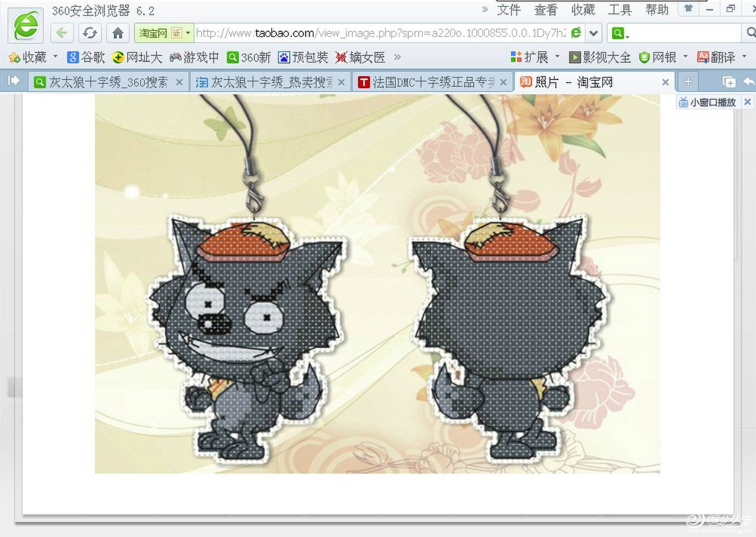Open the skin changer shirt icon
This screenshot has height=537, width=756.
[x=689, y=8]
